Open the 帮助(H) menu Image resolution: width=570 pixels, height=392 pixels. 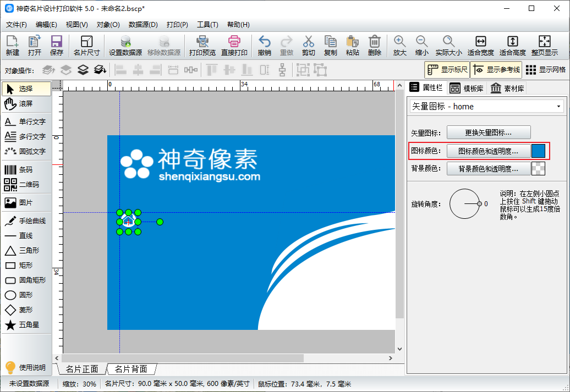coord(238,25)
